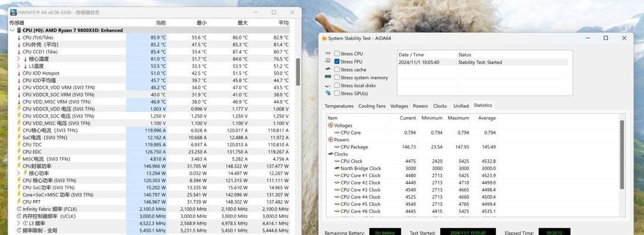Click lightning icon beside CPU VDDCR_VDD 电压

click(x=19, y=109)
